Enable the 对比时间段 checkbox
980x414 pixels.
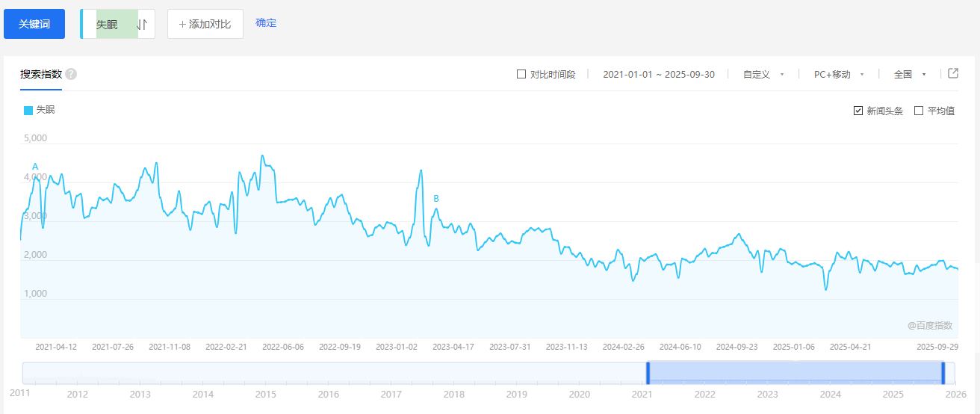[x=521, y=75]
